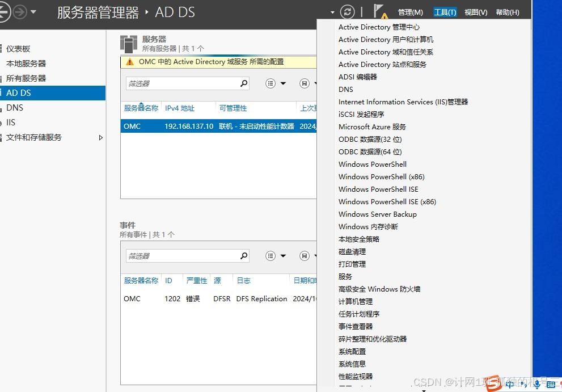Select Active Directory 站点和服务
This screenshot has height=392, width=562.
382,65
